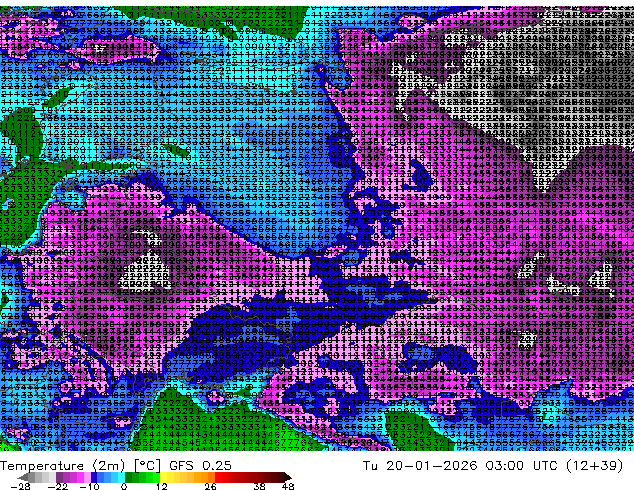The width and height of the screenshot is (634, 490).
Task: Click the right dark arrow of color legend
Action: tap(287, 477)
